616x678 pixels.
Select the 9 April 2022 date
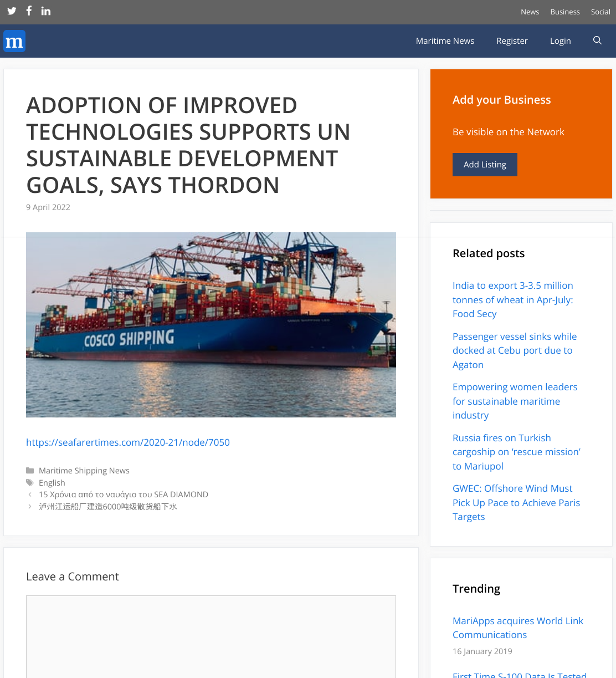pos(48,207)
